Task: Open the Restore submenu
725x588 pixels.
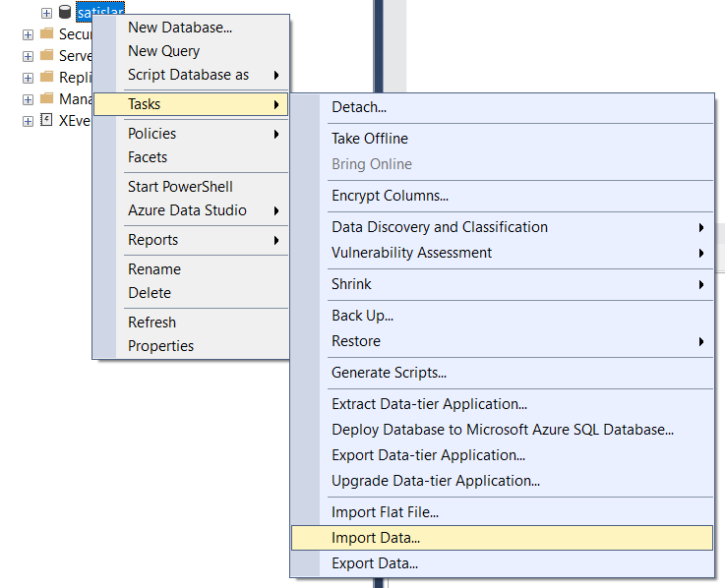Action: coord(502,341)
